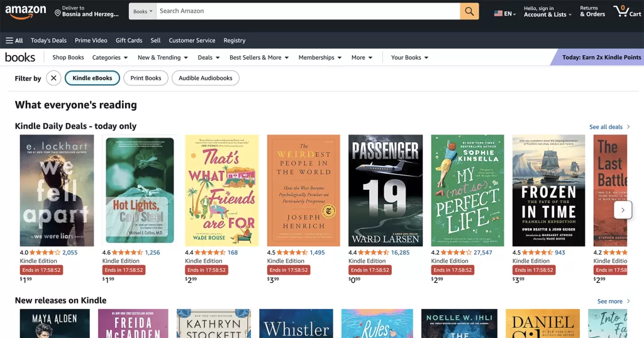This screenshot has width=644, height=338.
Task: Open The Weirdest People in the World cover
Action: (x=304, y=190)
